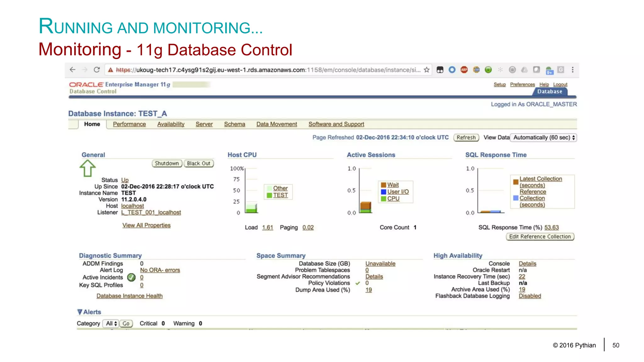
Task: Open the L_TEST_001_localhost listener link
Action: 151,212
